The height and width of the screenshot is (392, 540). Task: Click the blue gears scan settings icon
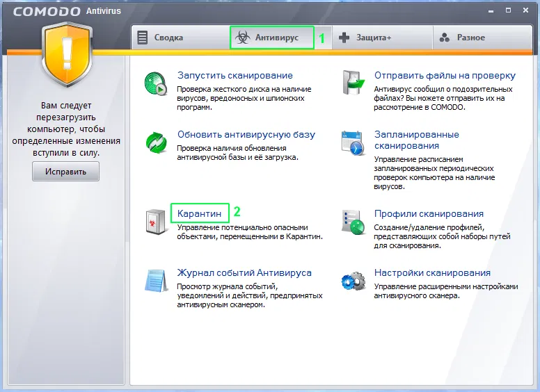(x=354, y=281)
